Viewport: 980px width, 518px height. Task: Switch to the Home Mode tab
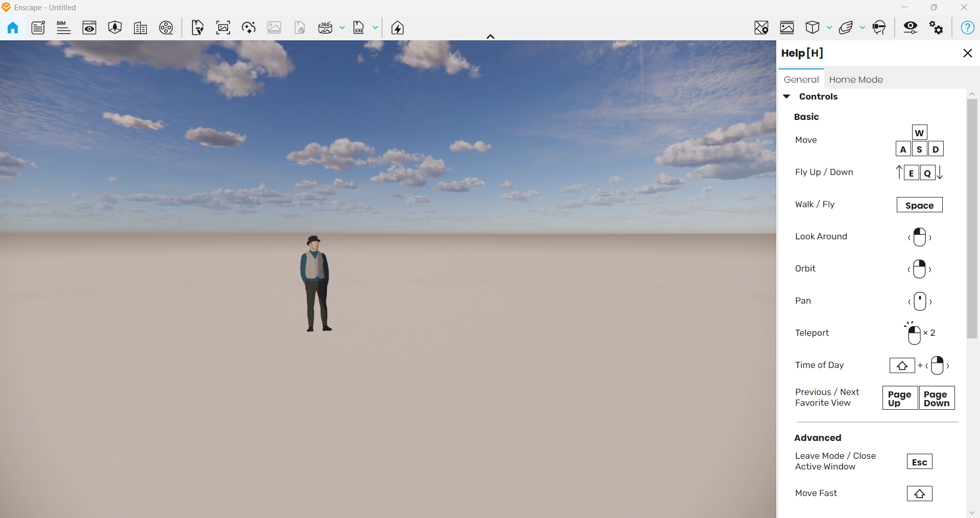pos(856,80)
